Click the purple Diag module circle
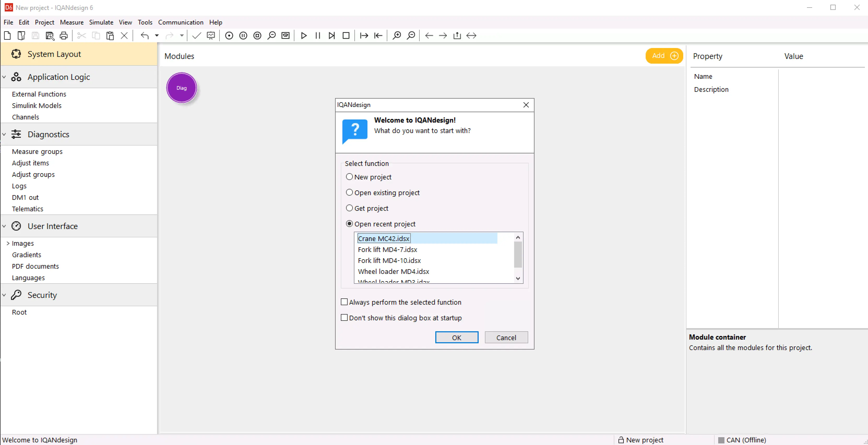868x445 pixels. [181, 88]
